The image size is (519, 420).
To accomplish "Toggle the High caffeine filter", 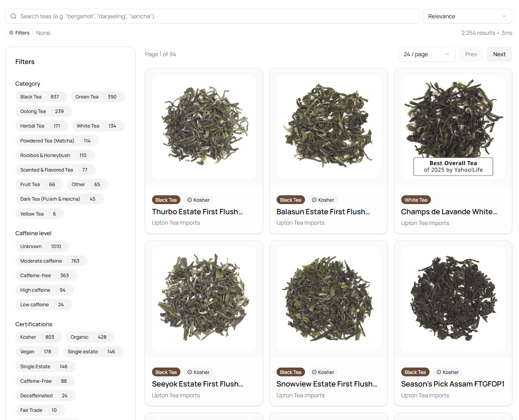I will coord(44,290).
